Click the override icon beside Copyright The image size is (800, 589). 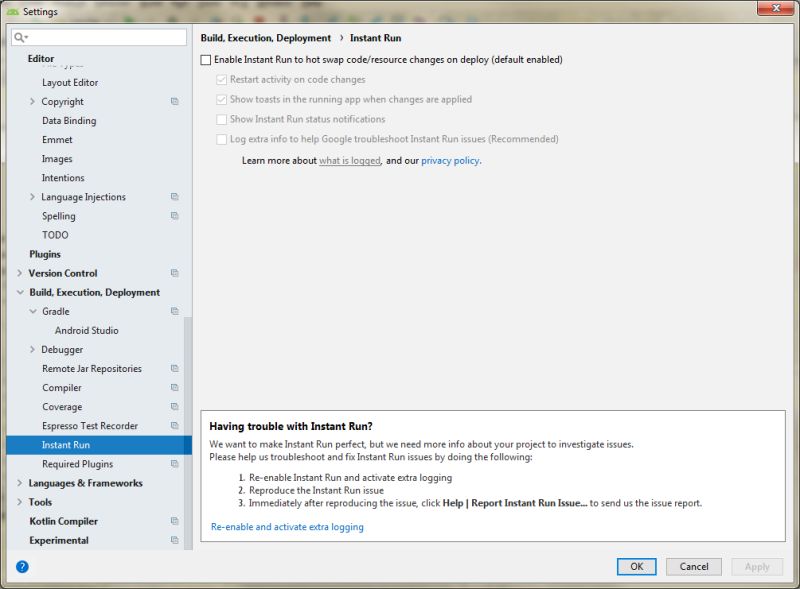(x=174, y=101)
